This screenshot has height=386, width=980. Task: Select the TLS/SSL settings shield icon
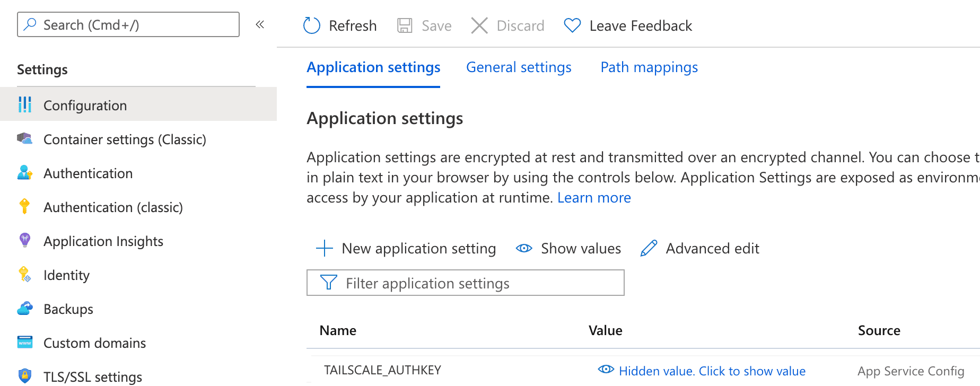click(x=25, y=376)
